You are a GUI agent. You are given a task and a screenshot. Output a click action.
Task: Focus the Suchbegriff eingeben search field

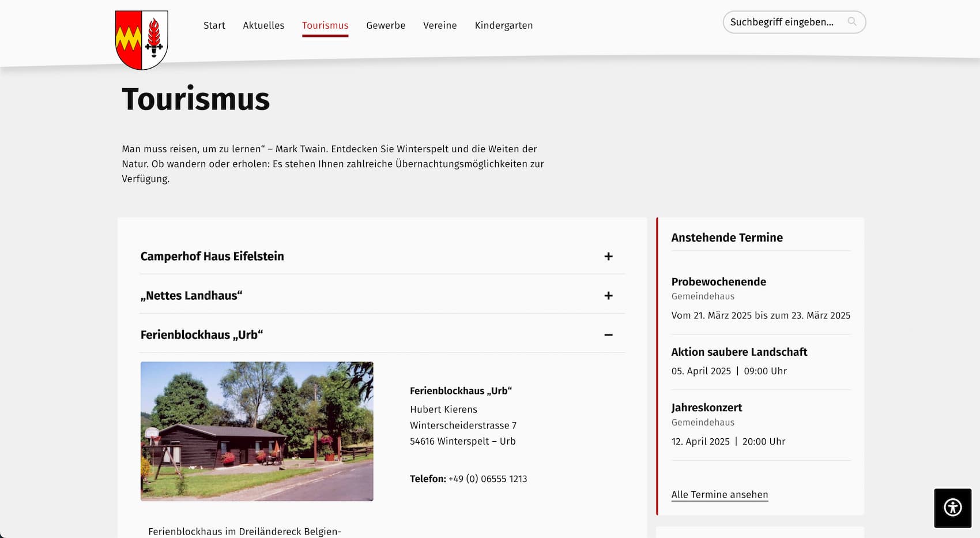(794, 22)
